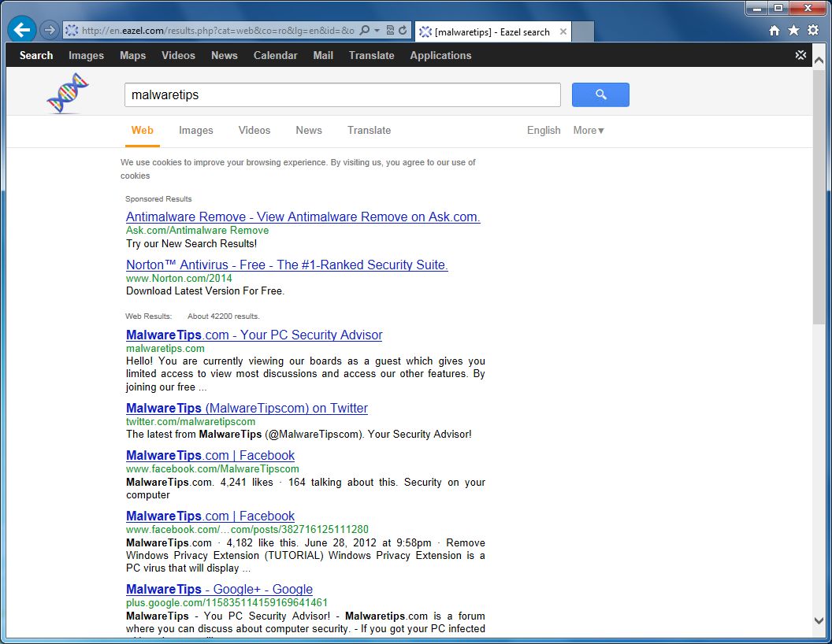Open Calendar from the top menu
Image resolution: width=832 pixels, height=644 pixels.
pos(276,55)
